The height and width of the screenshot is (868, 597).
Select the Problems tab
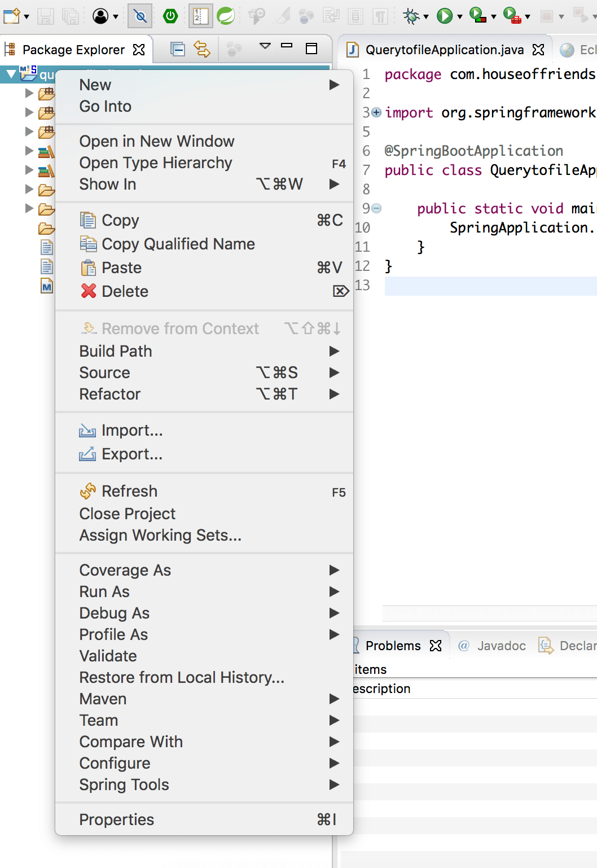393,646
